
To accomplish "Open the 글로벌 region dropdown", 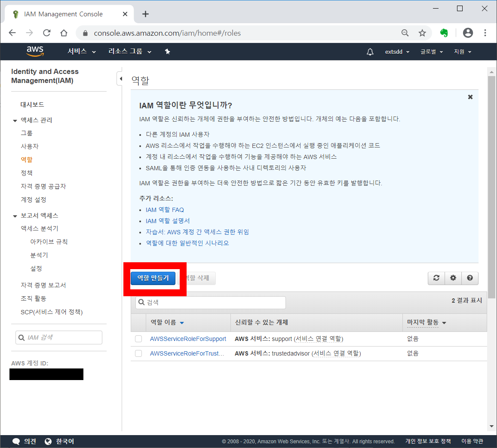I will 432,52.
